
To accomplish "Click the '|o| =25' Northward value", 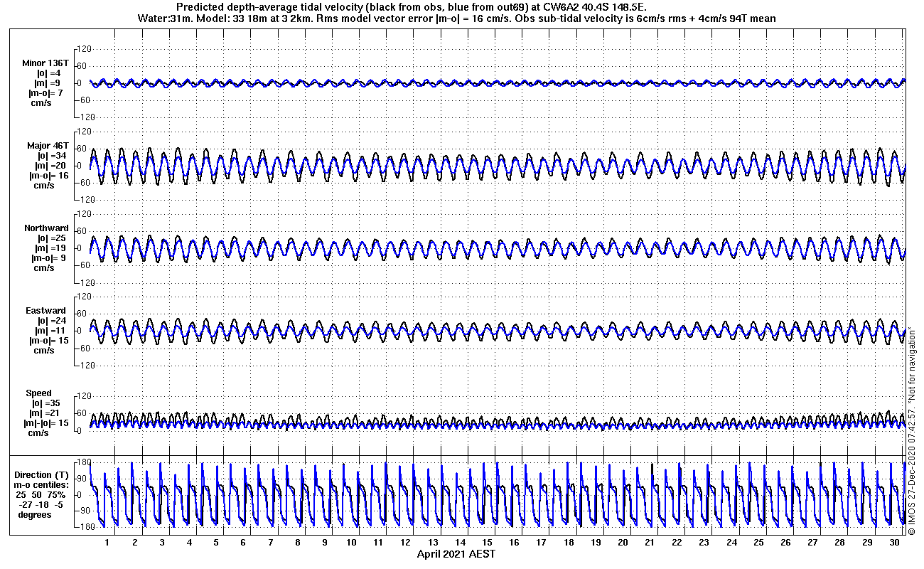I will [51, 238].
